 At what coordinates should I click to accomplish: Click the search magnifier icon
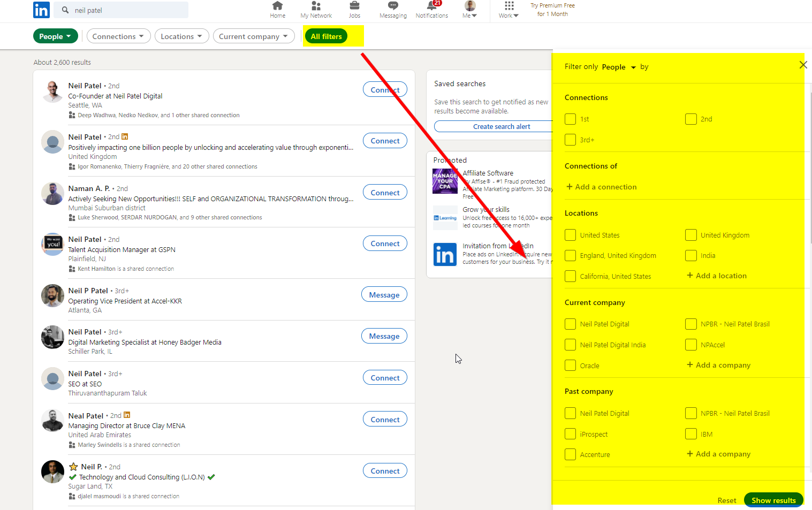[x=65, y=10]
